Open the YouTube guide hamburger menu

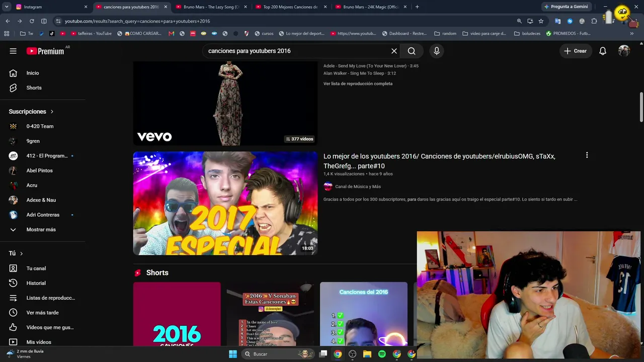13,51
